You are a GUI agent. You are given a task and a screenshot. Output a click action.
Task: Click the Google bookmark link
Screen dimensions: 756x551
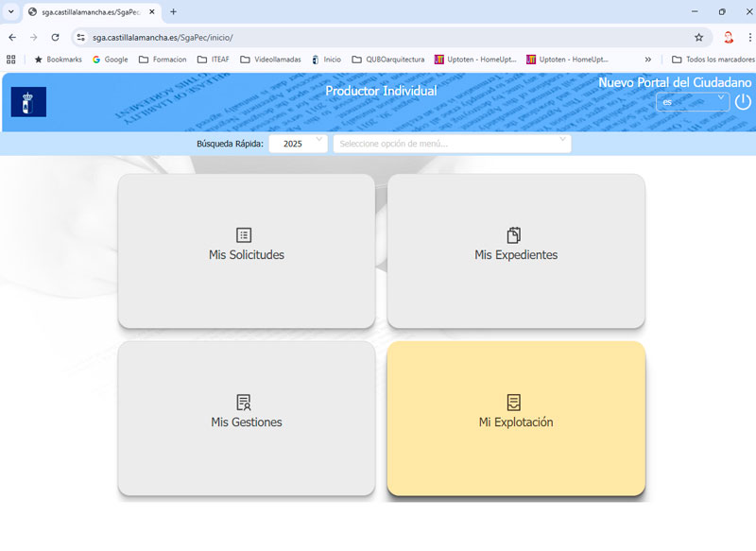pyautogui.click(x=110, y=60)
